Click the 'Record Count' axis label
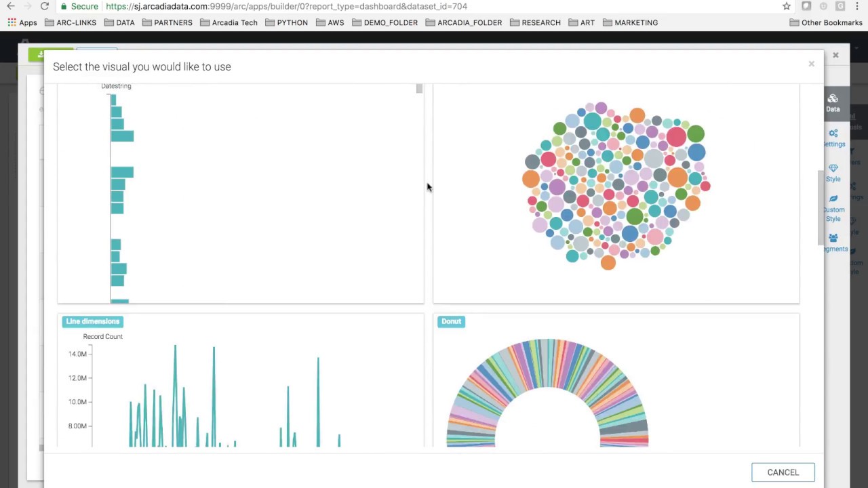This screenshot has height=488, width=868. click(103, 336)
